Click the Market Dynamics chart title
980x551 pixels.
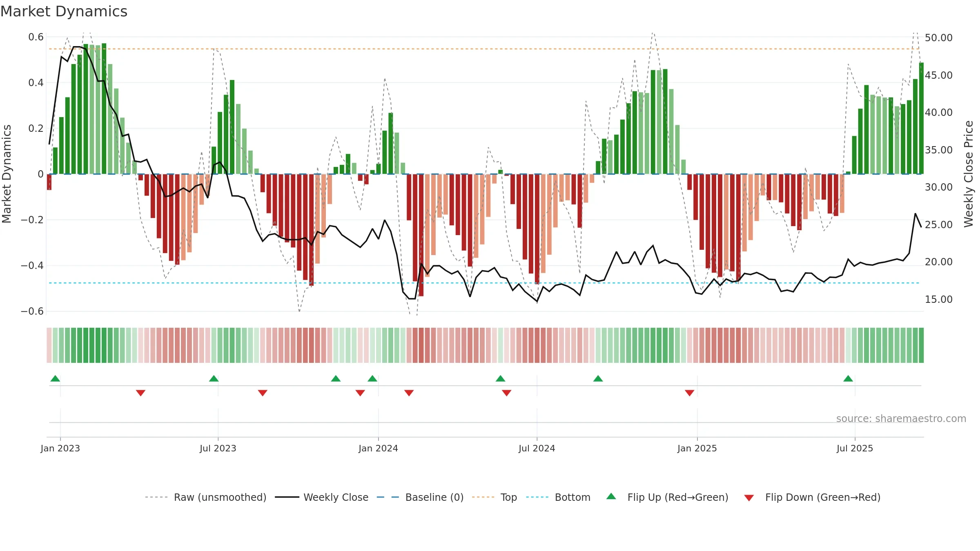pyautogui.click(x=64, y=11)
